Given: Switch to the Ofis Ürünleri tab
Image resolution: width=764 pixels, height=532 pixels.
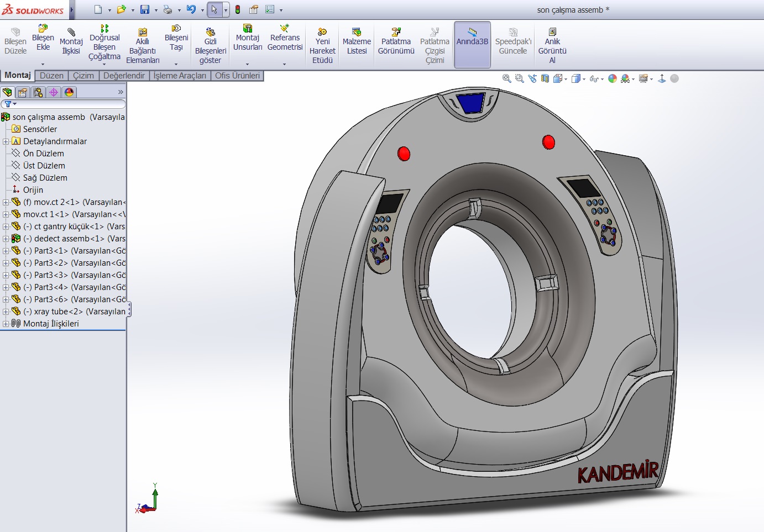Looking at the screenshot, I should [x=237, y=76].
